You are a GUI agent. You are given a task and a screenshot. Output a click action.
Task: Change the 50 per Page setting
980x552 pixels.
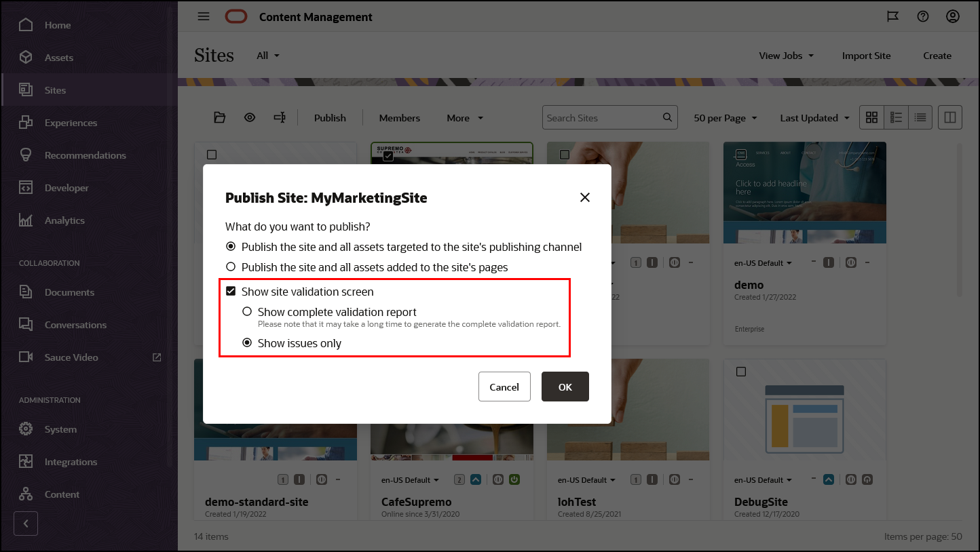[725, 118]
